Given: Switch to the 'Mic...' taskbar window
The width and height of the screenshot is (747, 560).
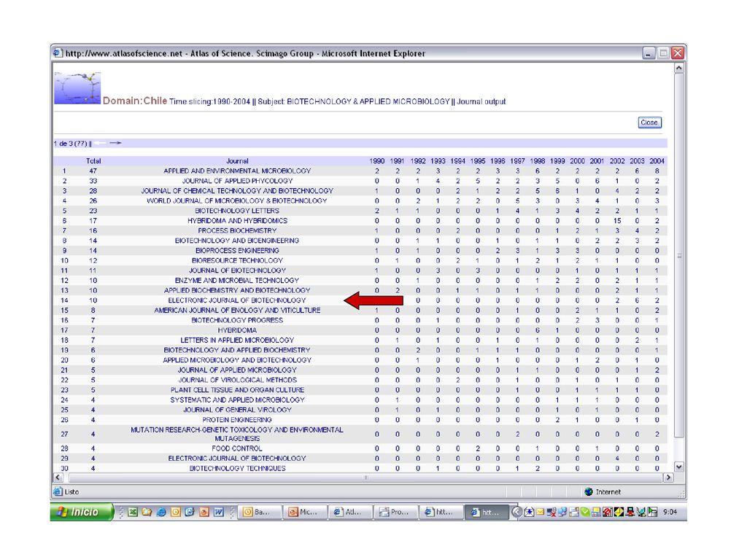Looking at the screenshot, I should (x=305, y=512).
